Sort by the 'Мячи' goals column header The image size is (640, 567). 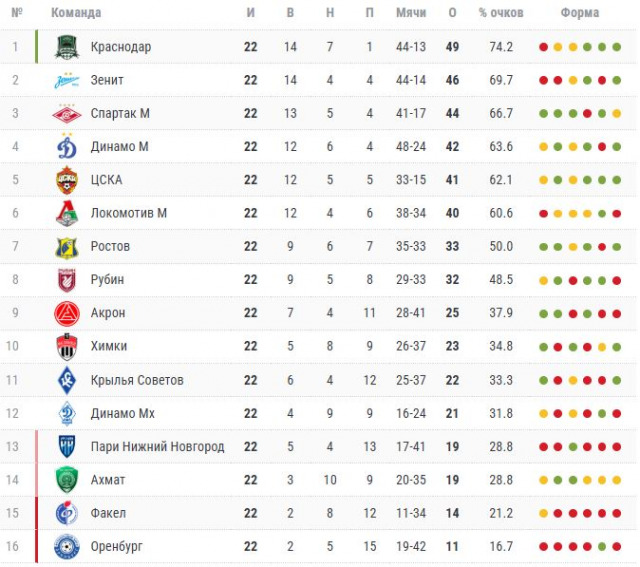coord(410,13)
